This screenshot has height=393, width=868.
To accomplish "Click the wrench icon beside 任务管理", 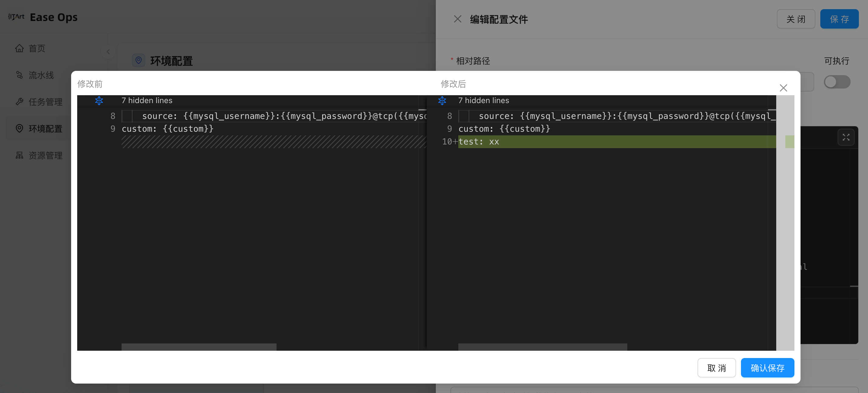I will coord(19,102).
